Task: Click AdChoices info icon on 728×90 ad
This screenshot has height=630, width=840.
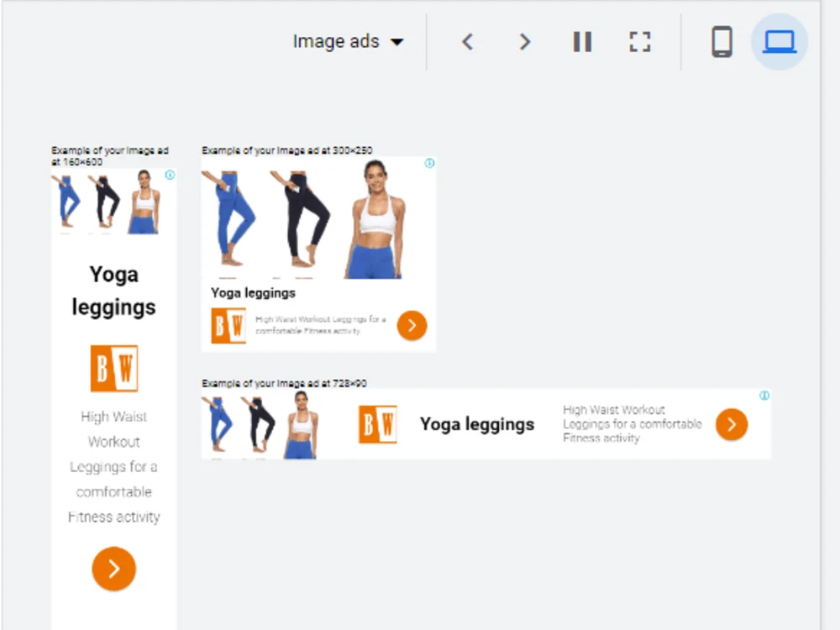Action: [764, 396]
